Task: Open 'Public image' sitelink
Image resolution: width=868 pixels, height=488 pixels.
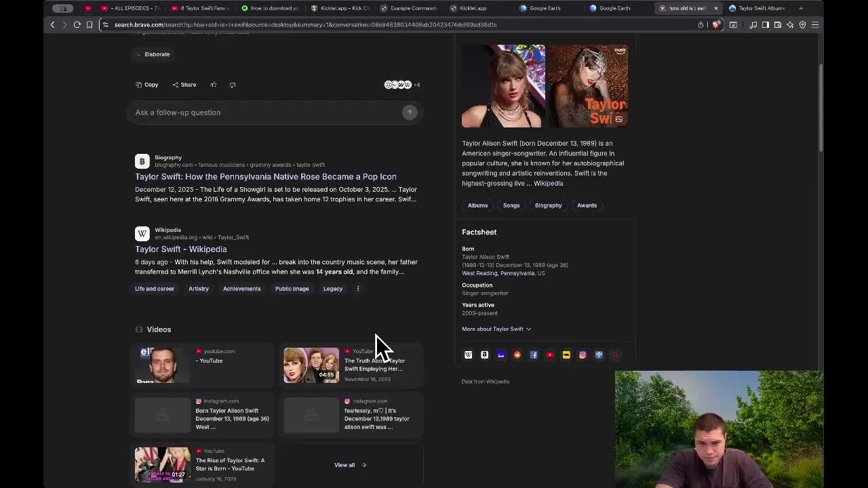Action: coord(292,289)
